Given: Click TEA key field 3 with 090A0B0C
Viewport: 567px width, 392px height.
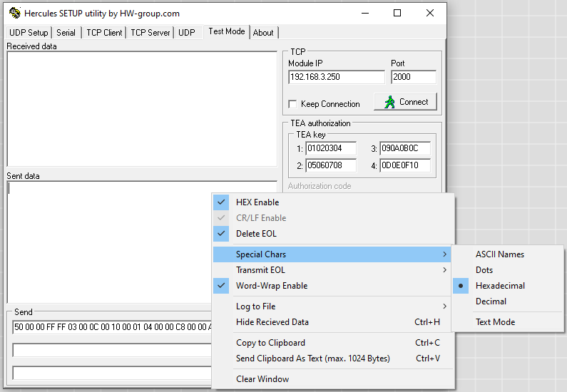Looking at the screenshot, I should click(x=405, y=148).
